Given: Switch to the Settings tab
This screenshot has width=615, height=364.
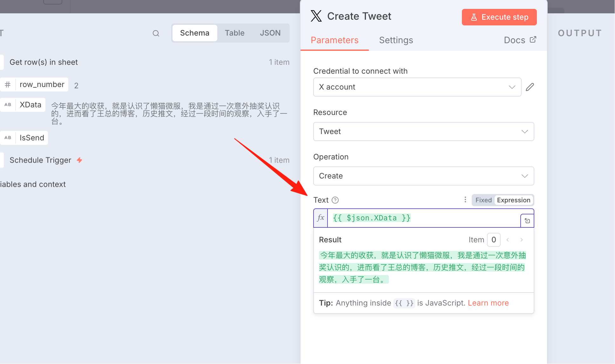Looking at the screenshot, I should (396, 40).
